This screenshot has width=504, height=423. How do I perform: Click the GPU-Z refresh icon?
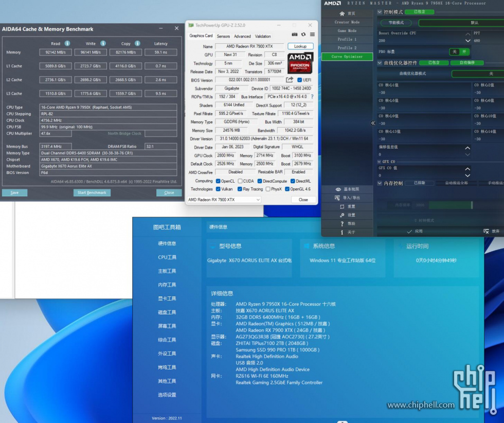(303, 34)
